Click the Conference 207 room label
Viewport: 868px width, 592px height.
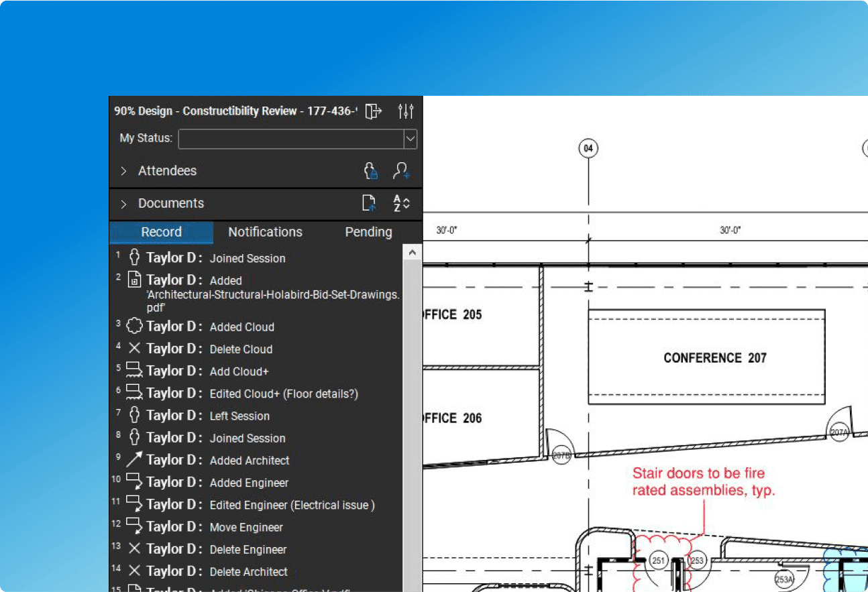pos(714,358)
